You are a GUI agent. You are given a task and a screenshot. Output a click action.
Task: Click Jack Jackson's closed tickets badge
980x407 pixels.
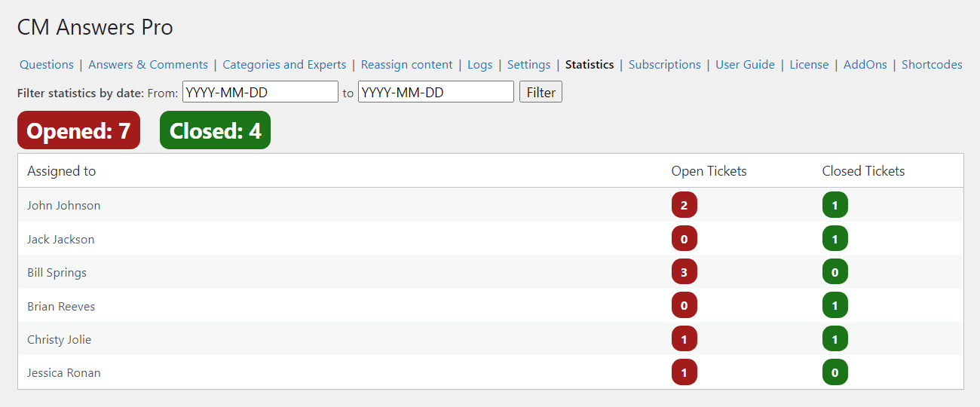[835, 239]
